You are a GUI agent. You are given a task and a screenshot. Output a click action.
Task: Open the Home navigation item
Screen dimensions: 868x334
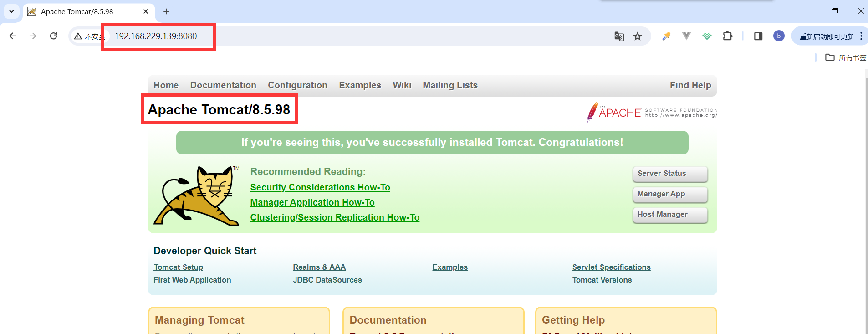[166, 85]
